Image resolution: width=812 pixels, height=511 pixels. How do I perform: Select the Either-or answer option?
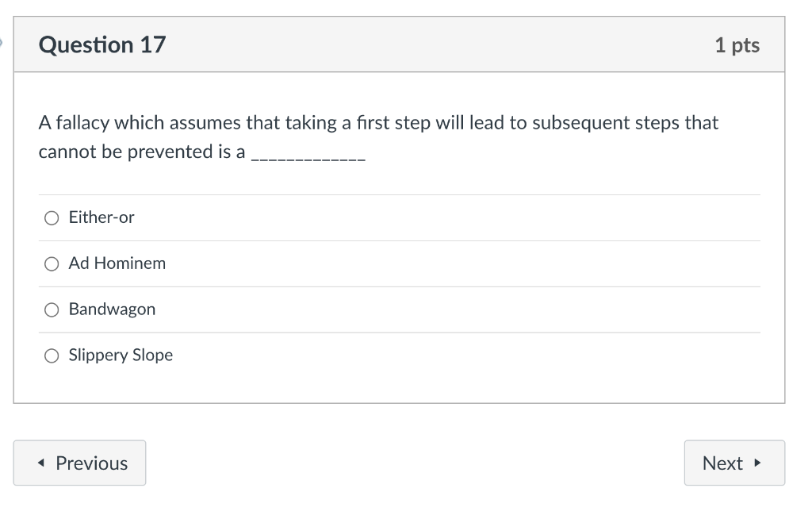click(x=51, y=217)
